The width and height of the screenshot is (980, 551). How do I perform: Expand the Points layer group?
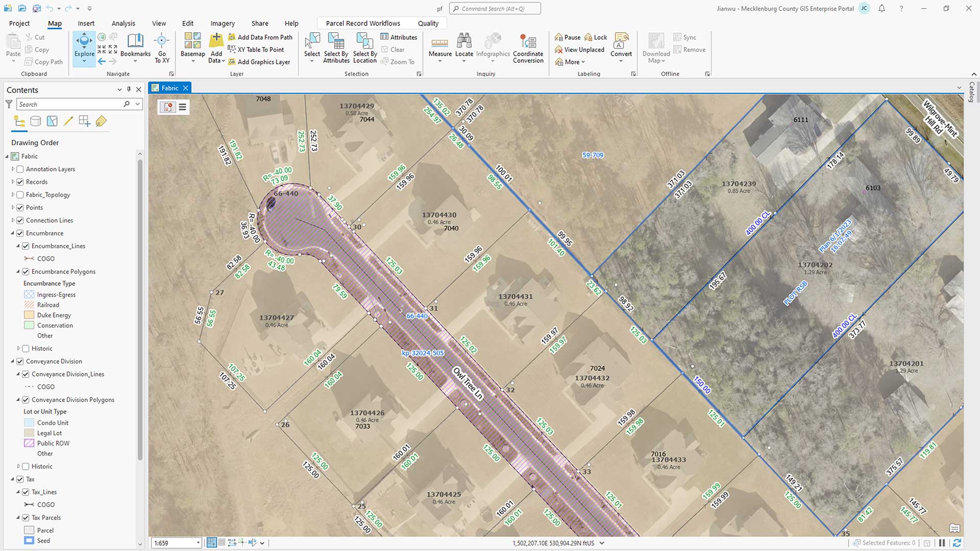coord(13,208)
